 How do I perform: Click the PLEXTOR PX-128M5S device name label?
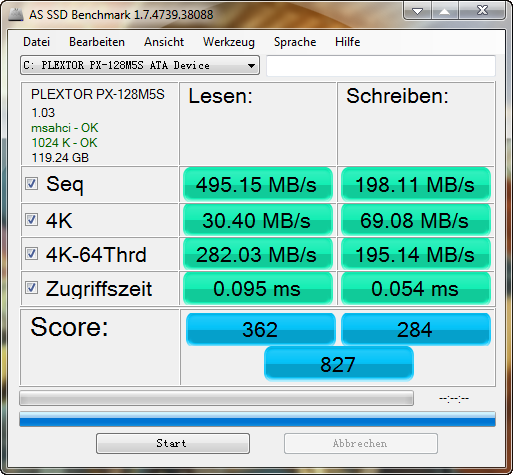98,94
